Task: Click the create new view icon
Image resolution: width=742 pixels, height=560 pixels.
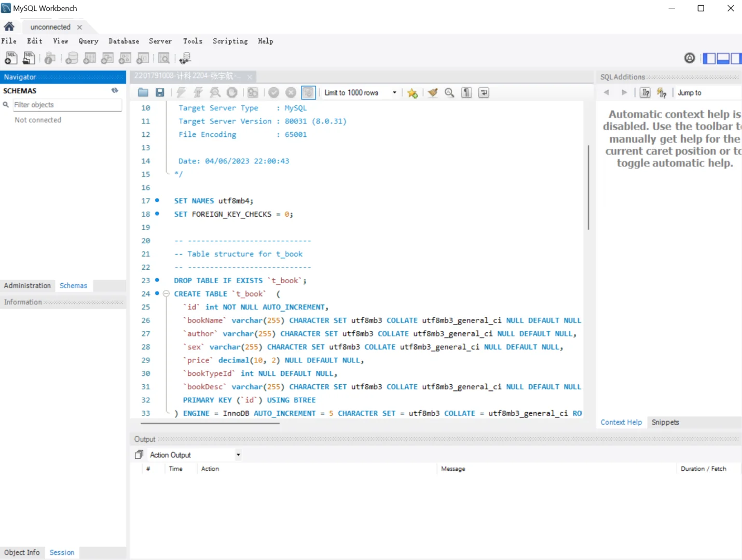Action: click(107, 58)
